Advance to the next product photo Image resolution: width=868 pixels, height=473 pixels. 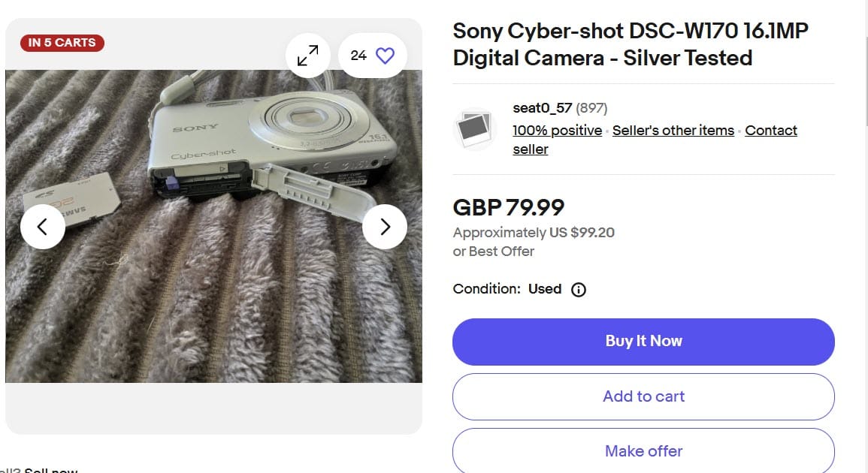pos(385,226)
